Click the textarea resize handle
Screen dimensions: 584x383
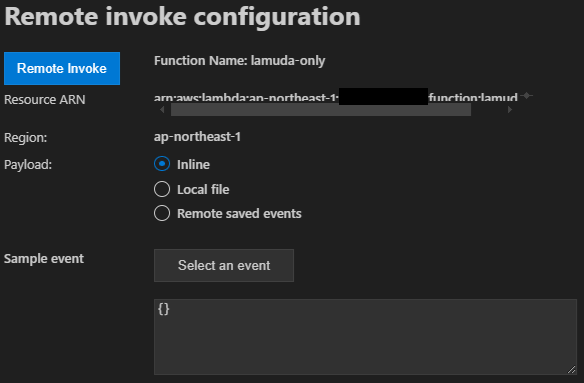(x=572, y=370)
